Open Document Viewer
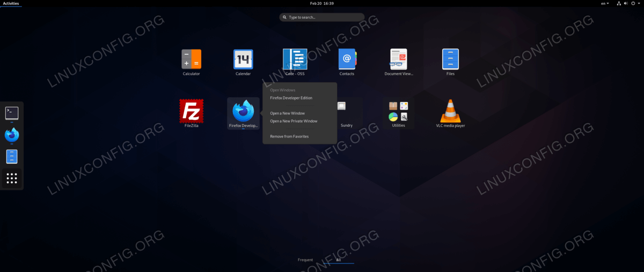644x272 pixels. [399, 62]
